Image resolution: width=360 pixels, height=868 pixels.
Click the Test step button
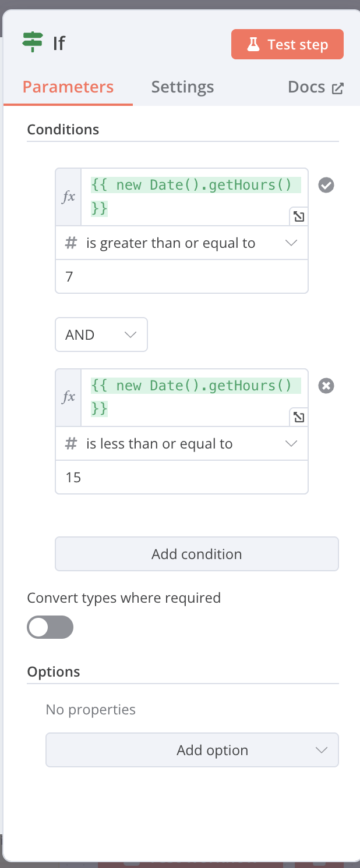(x=287, y=45)
